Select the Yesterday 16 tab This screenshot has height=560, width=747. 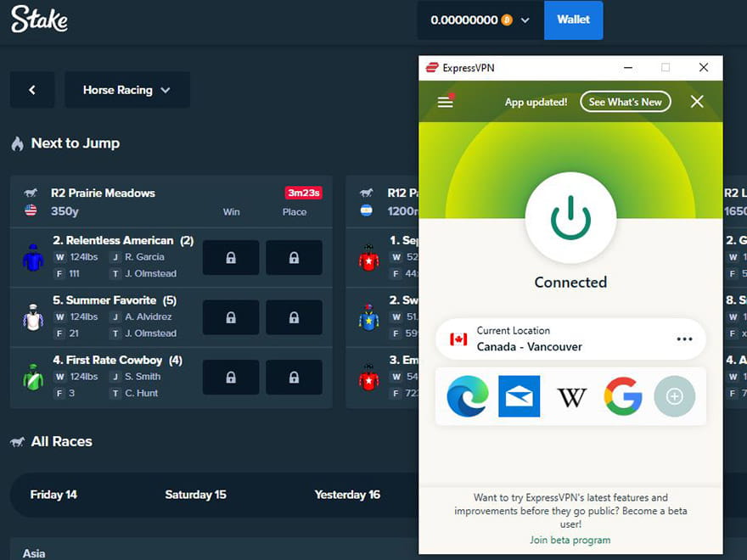(x=347, y=495)
